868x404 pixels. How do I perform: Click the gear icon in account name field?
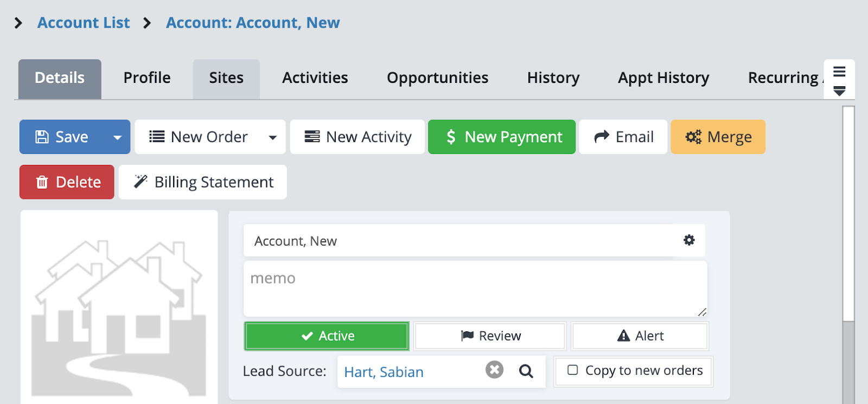tap(688, 240)
